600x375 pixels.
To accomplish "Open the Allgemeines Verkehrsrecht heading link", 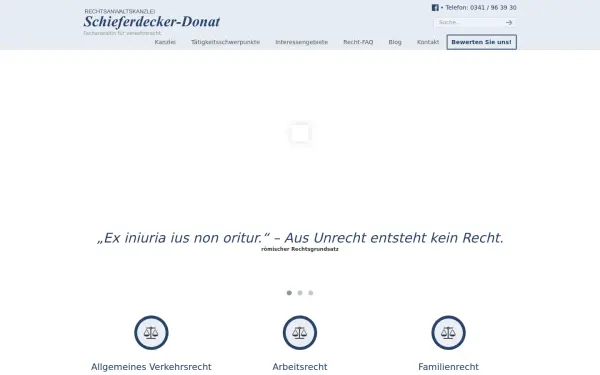I will coord(151,367).
